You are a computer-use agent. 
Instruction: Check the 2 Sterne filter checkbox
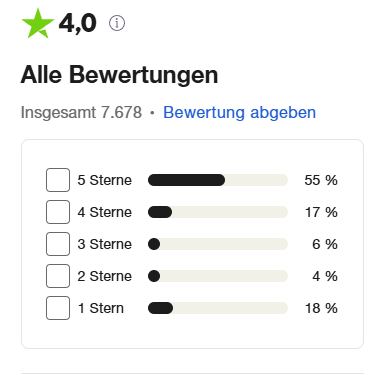click(58, 276)
